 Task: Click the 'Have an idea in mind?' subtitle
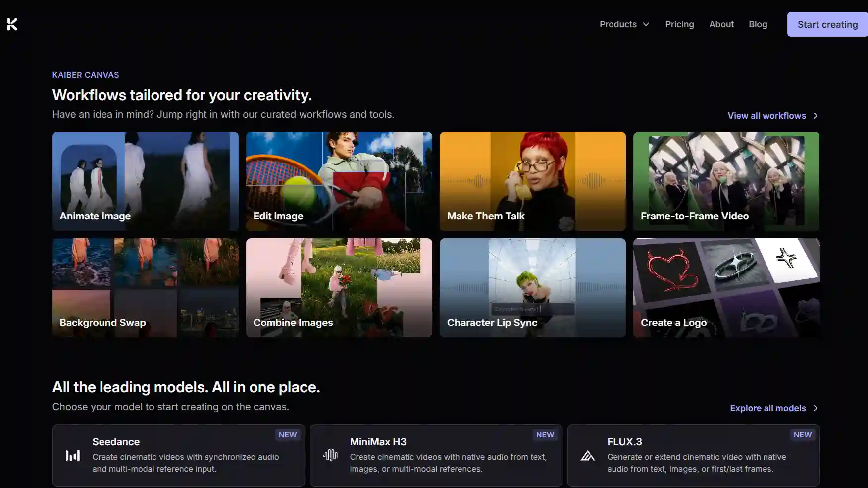pos(223,114)
